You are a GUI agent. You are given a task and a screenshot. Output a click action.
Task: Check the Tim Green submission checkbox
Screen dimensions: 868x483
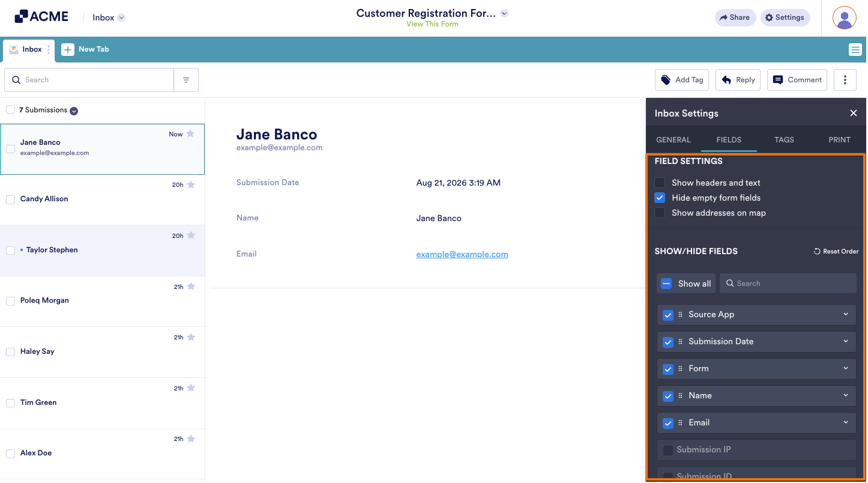tap(10, 403)
